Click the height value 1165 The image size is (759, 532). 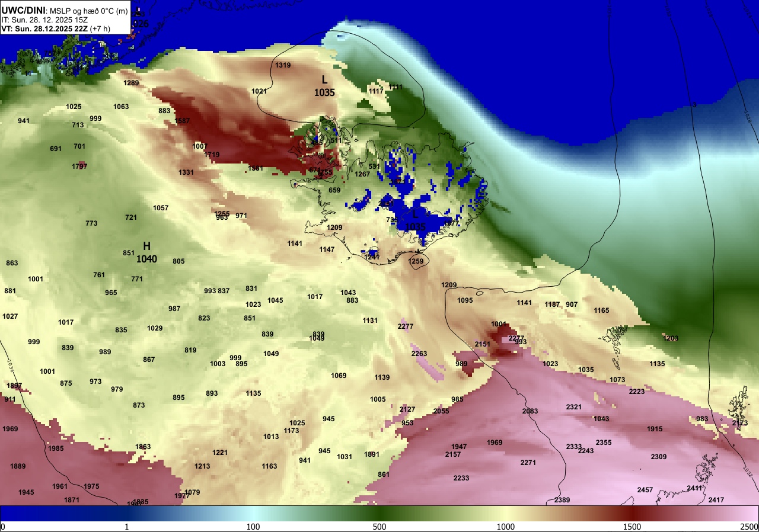point(601,310)
